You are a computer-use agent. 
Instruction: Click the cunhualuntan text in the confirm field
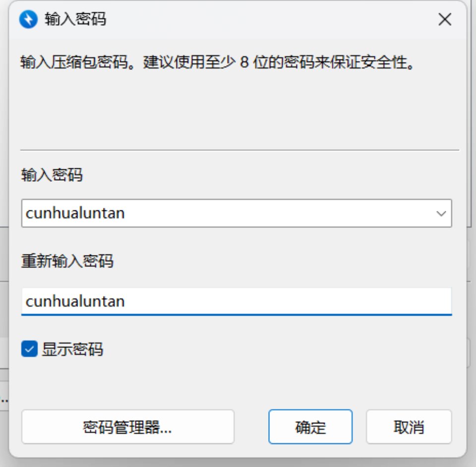[75, 301]
